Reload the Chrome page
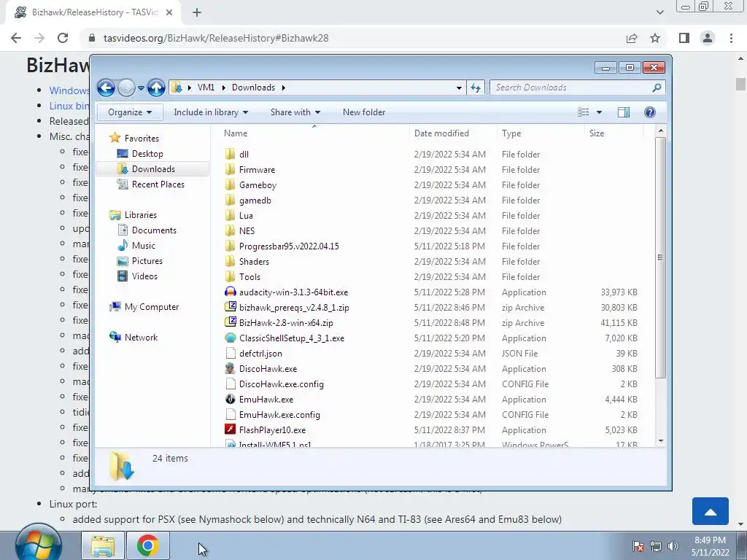The width and height of the screenshot is (747, 560). [63, 38]
